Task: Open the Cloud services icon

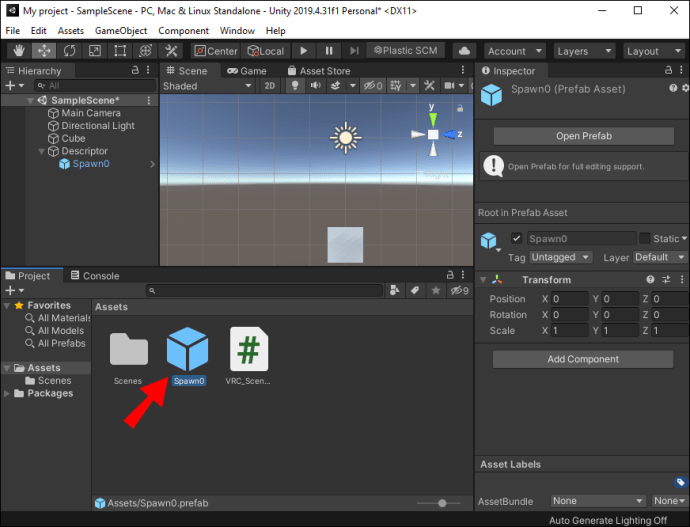Action: pos(464,51)
